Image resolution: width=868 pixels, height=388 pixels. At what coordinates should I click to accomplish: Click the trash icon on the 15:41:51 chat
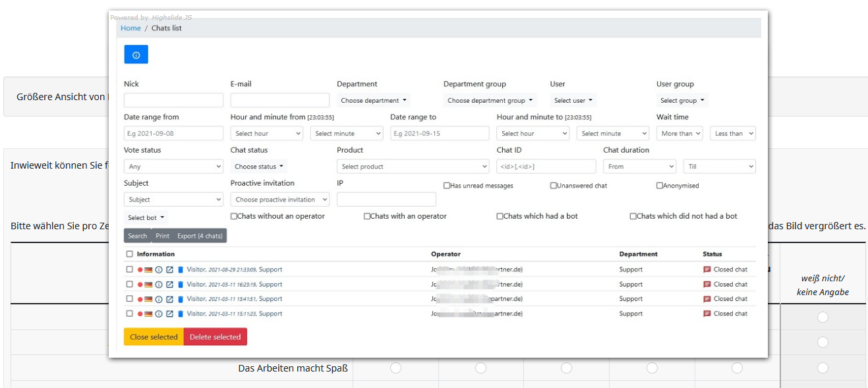[x=181, y=299]
